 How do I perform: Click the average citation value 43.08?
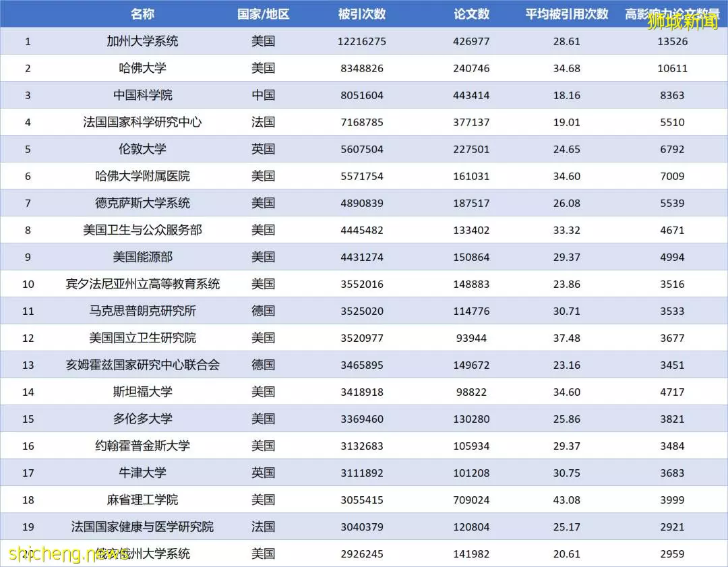point(566,500)
